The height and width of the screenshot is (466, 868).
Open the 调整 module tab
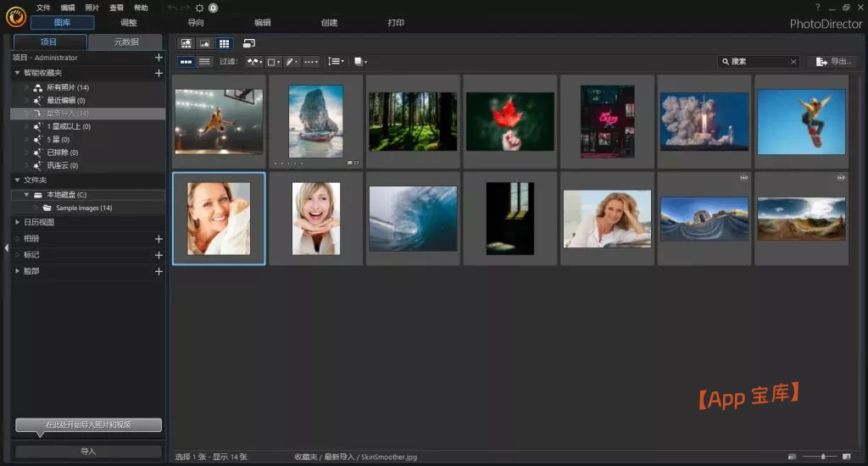tap(129, 23)
